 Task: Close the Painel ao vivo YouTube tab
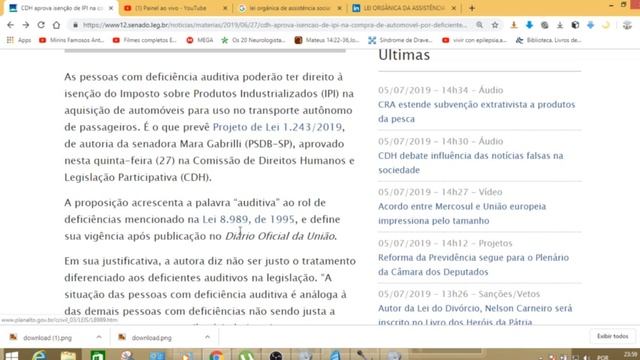pos(225,8)
